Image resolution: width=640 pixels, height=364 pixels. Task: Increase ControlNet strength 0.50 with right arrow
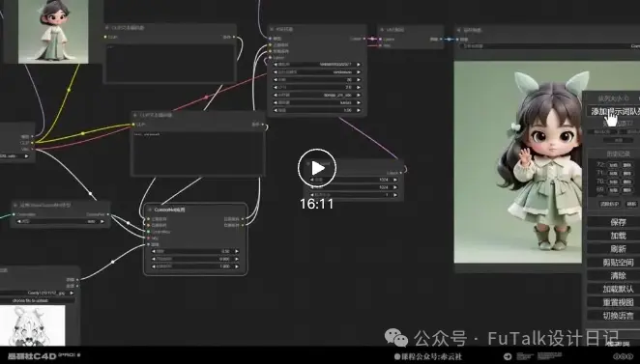tap(236, 251)
